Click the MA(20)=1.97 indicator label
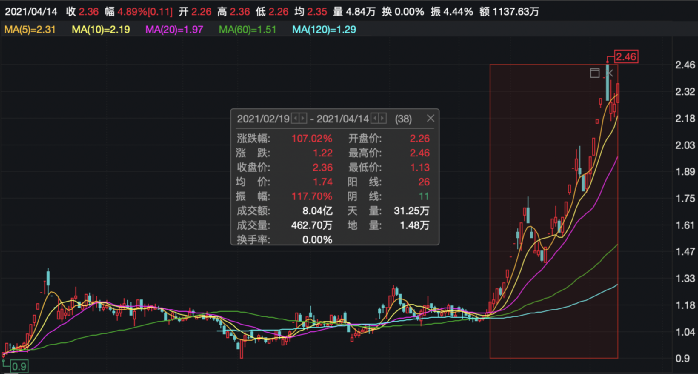 coord(174,30)
